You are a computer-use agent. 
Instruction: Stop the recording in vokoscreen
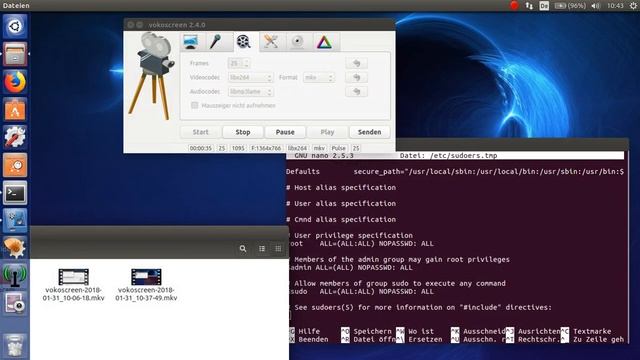pos(243,132)
